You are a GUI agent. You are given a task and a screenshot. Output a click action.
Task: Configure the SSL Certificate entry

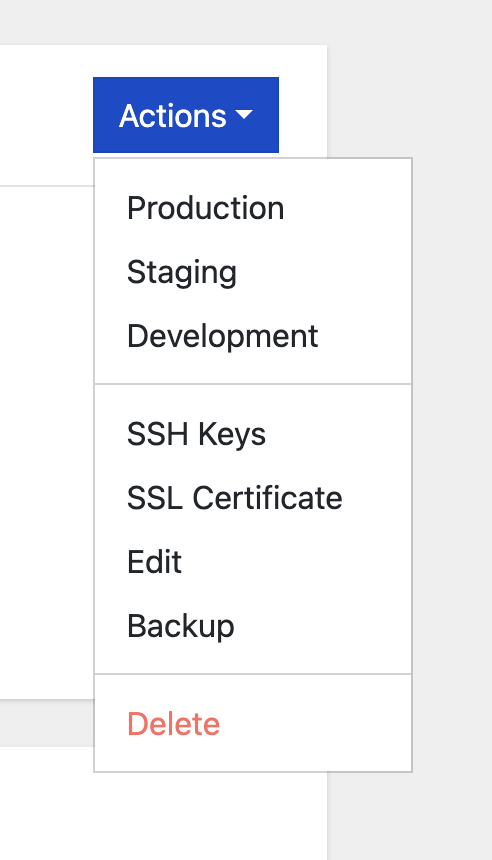coord(253,497)
